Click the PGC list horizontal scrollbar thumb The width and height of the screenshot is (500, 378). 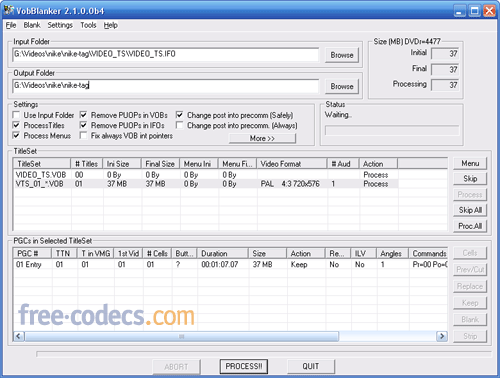182,336
